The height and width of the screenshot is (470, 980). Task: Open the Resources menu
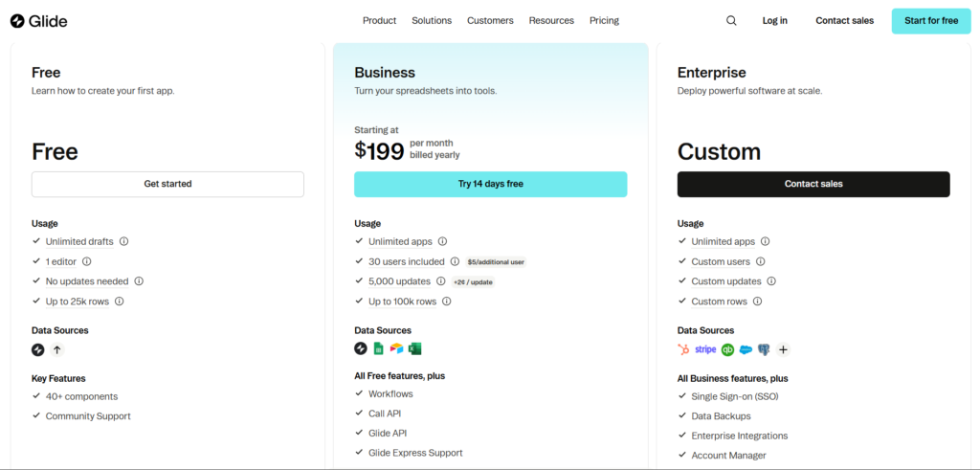[x=551, y=21]
